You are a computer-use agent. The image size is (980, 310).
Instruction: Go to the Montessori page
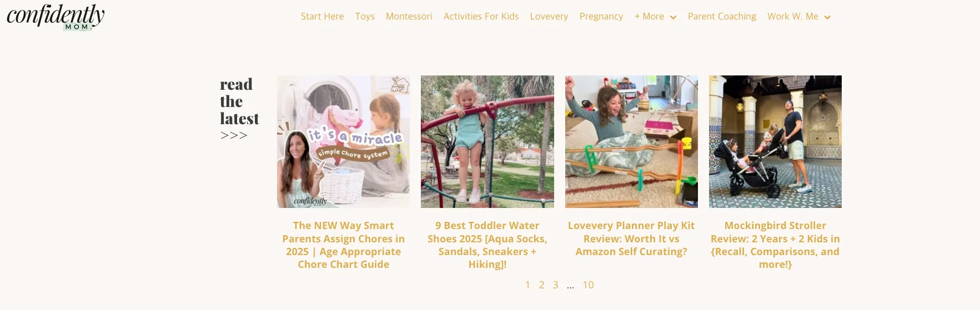(409, 17)
